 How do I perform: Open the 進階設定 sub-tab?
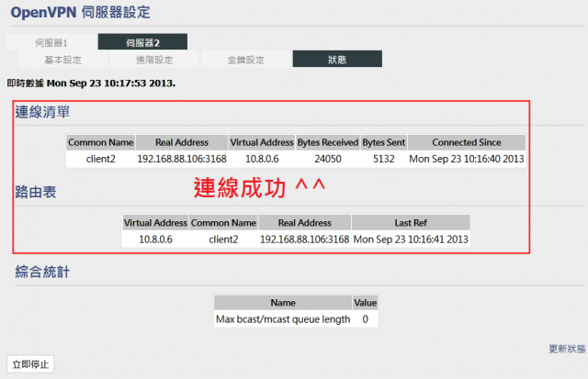(154, 59)
